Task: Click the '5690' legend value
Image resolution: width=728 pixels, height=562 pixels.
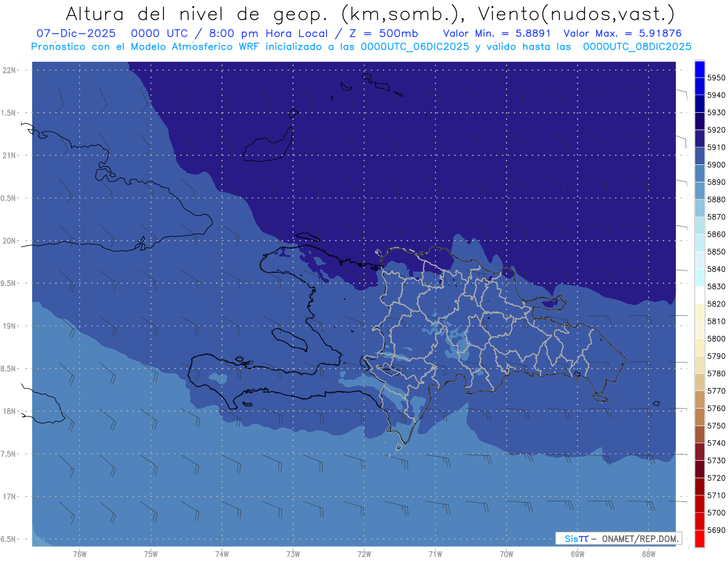Action: coord(716,530)
